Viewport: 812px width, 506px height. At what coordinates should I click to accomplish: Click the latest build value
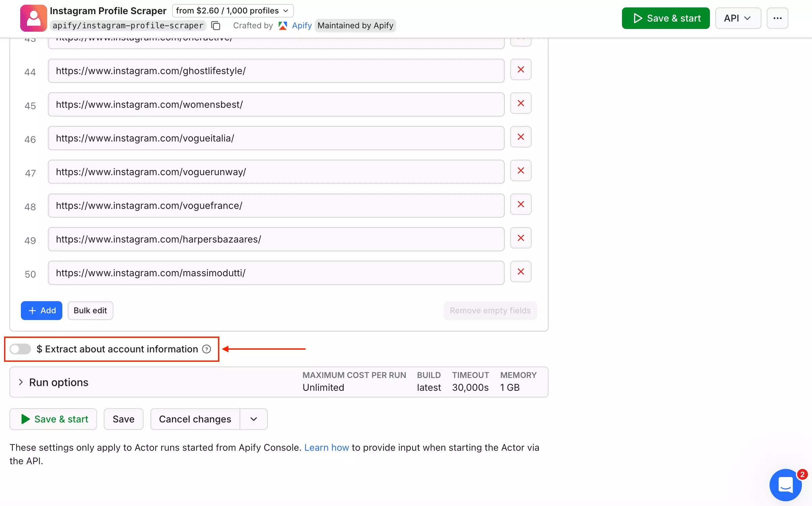coord(429,387)
